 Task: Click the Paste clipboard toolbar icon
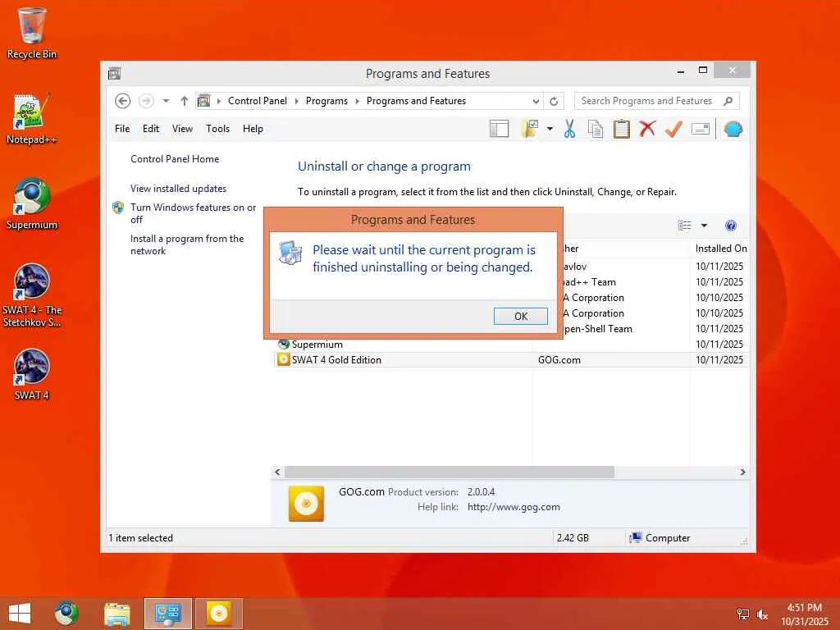point(622,129)
